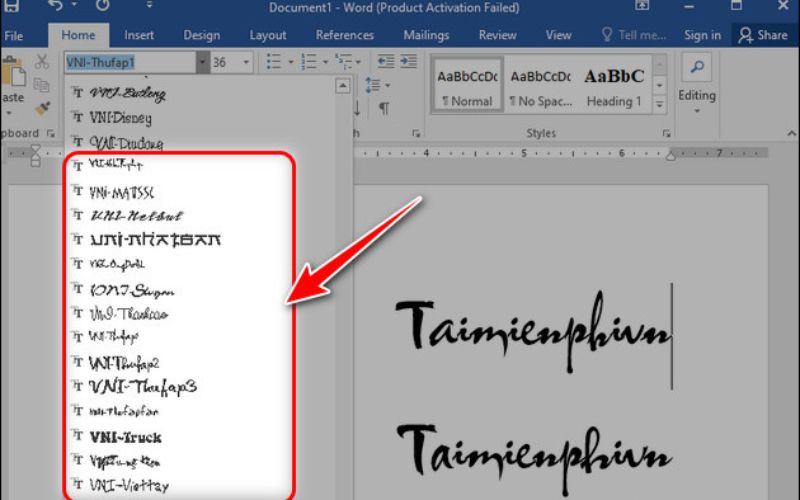
Task: Open the File tab
Action: tap(13, 36)
